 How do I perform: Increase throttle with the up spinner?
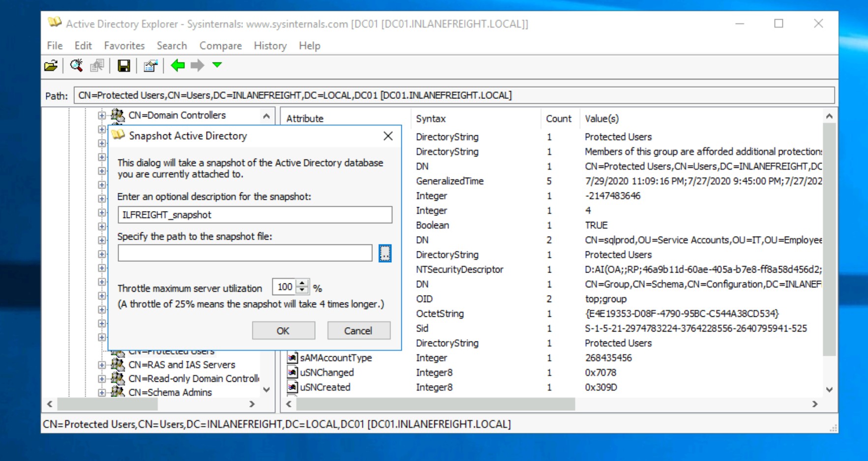(x=302, y=283)
